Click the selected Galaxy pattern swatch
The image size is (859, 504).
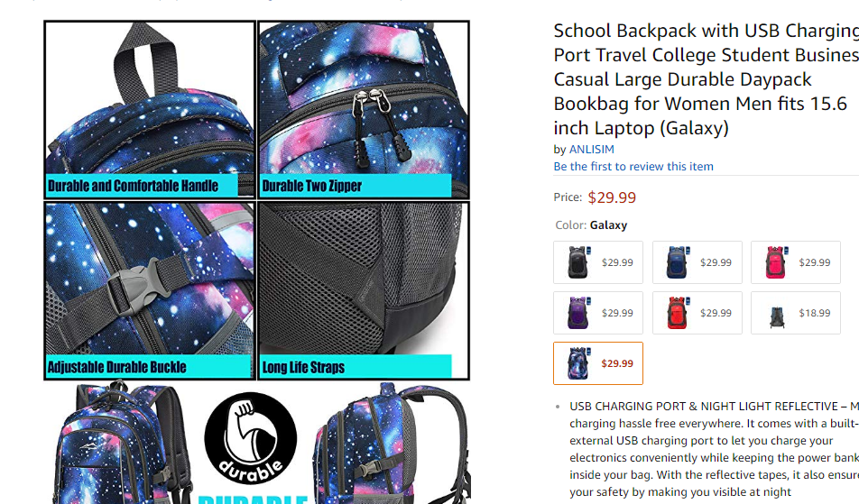coord(597,363)
